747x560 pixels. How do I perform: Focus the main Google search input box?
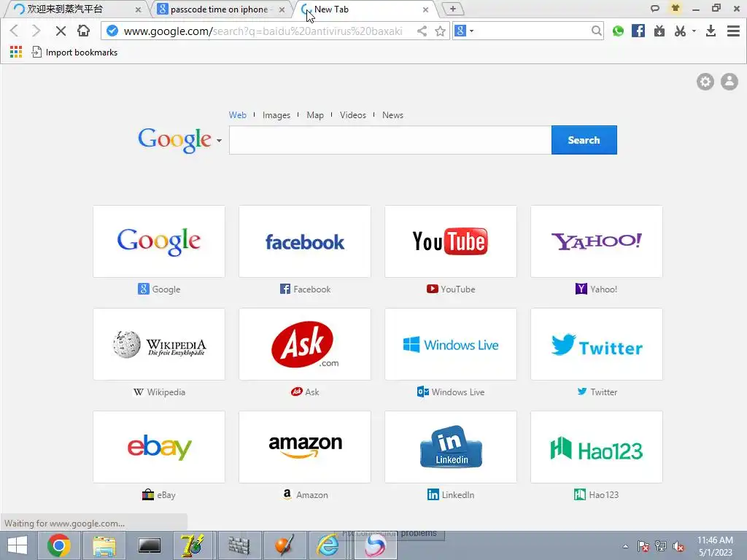pyautogui.click(x=390, y=140)
